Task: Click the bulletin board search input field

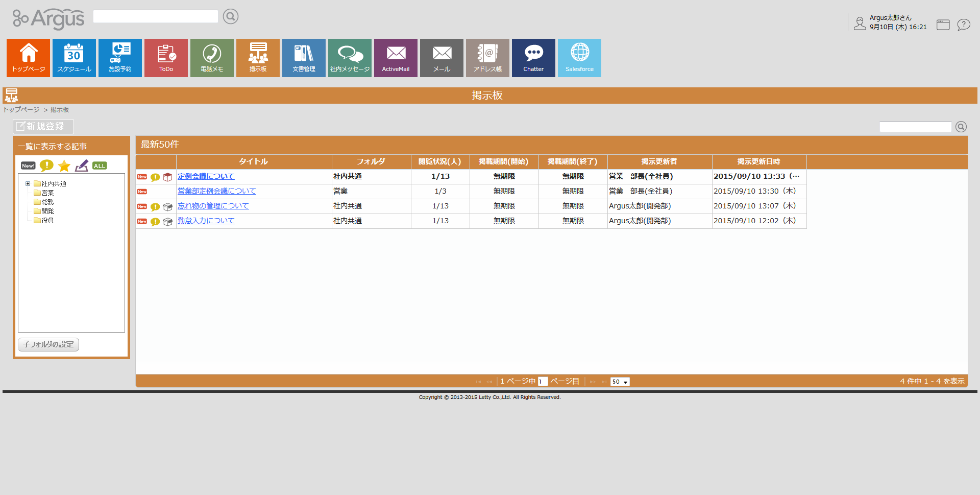Action: (915, 127)
